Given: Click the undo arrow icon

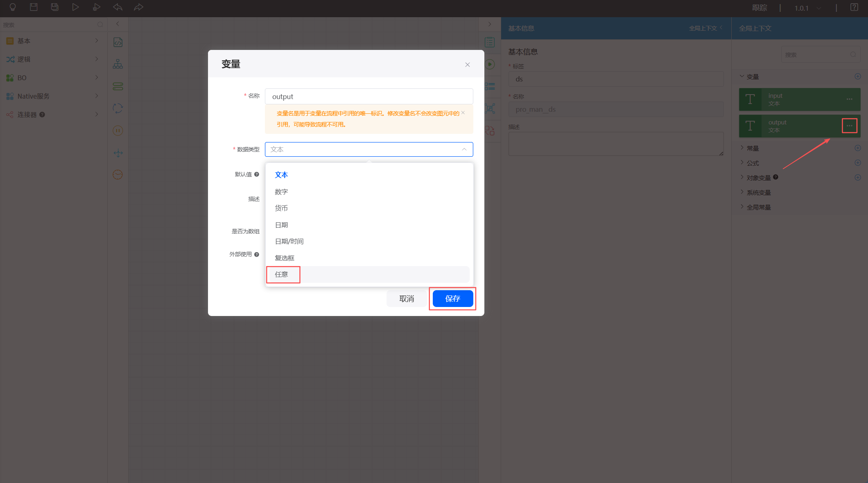Looking at the screenshot, I should (x=118, y=7).
